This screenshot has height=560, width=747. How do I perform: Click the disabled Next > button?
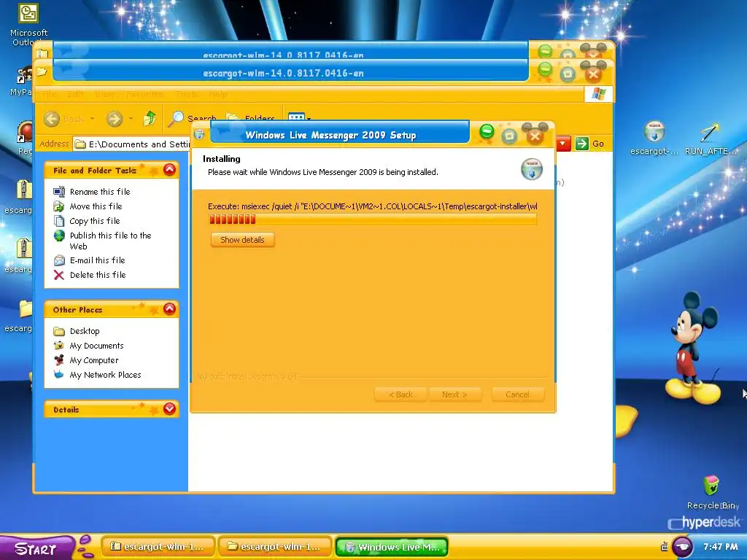454,394
